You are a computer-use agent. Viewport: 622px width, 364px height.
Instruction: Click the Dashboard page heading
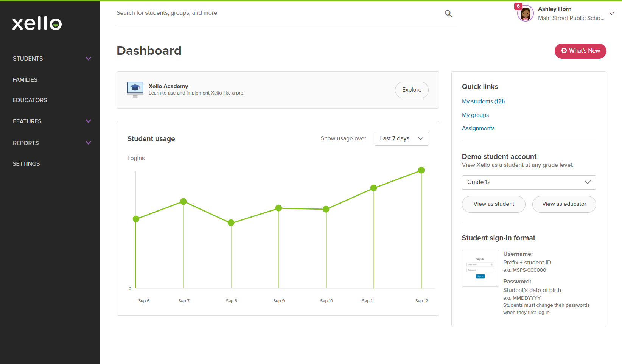pyautogui.click(x=149, y=51)
